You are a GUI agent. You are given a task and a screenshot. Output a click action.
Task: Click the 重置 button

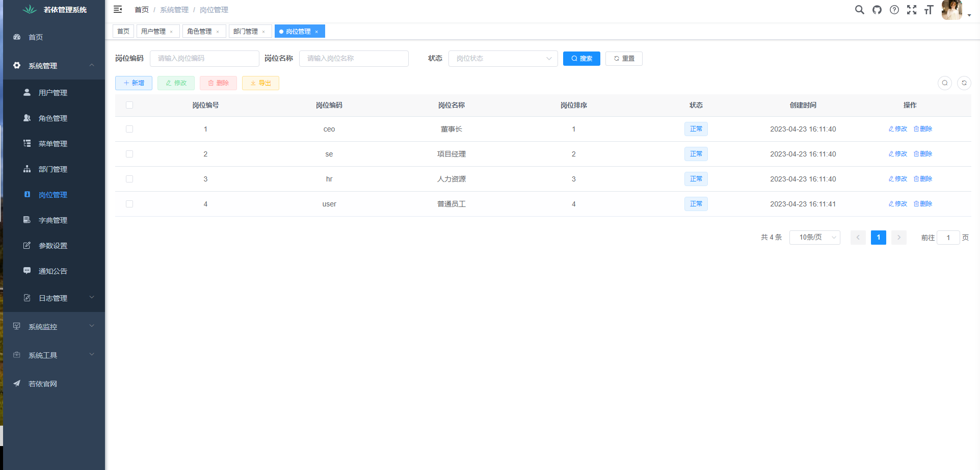(x=624, y=59)
